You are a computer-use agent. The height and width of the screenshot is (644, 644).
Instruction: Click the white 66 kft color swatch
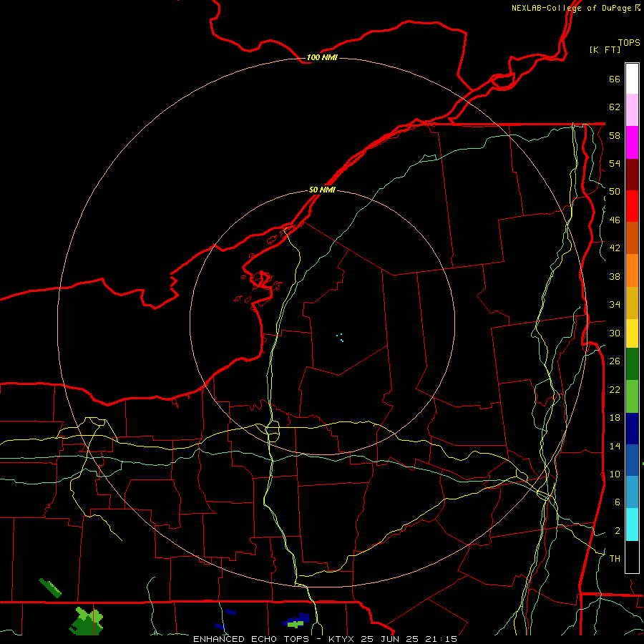click(632, 79)
